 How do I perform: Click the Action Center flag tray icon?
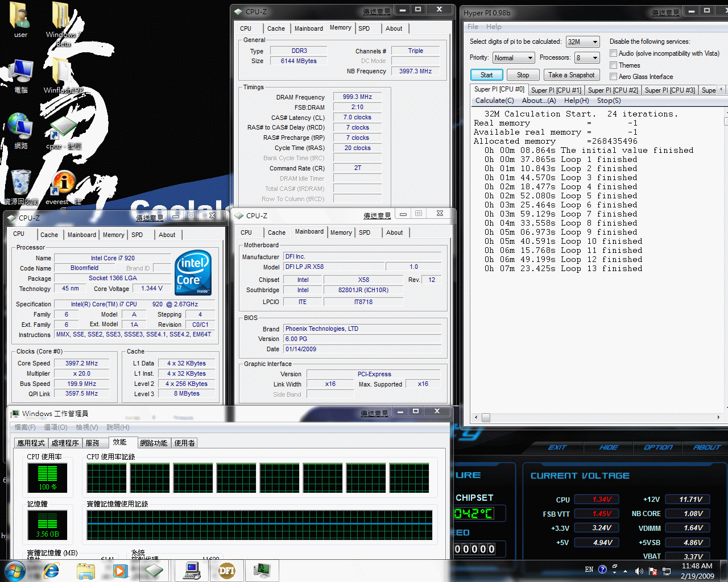653,571
